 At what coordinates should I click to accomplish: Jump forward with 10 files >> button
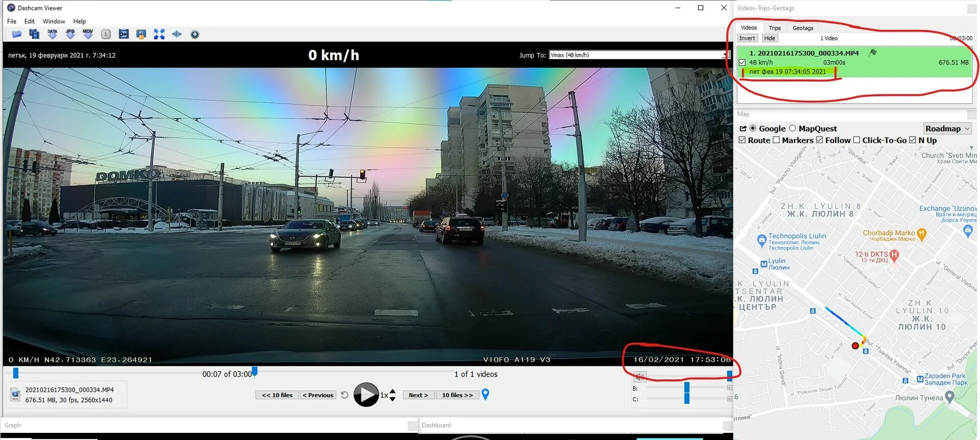tap(457, 395)
